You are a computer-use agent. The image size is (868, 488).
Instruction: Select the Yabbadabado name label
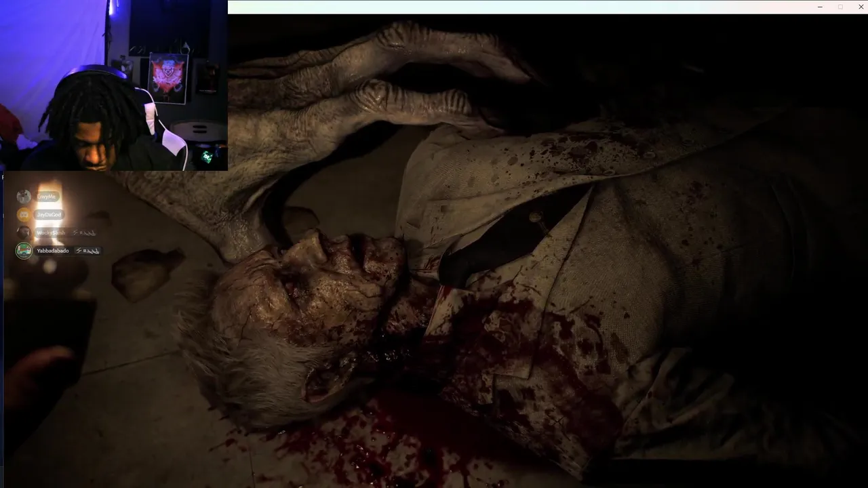click(x=53, y=251)
